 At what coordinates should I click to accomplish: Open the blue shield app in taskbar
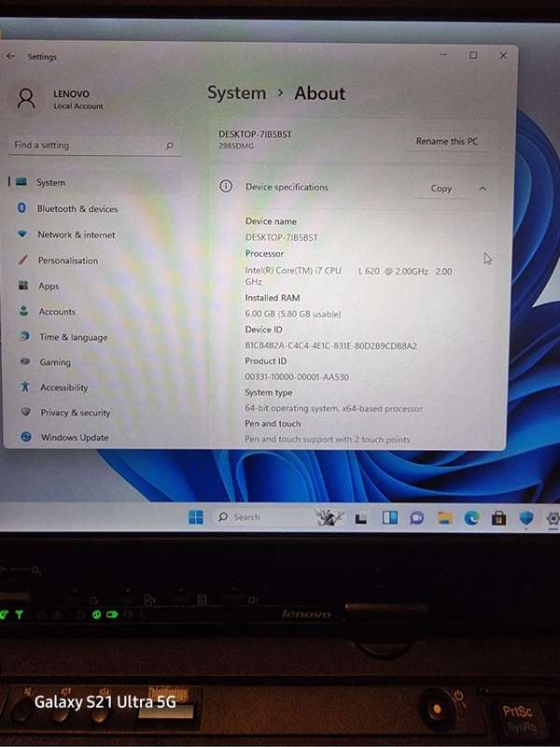point(526,518)
